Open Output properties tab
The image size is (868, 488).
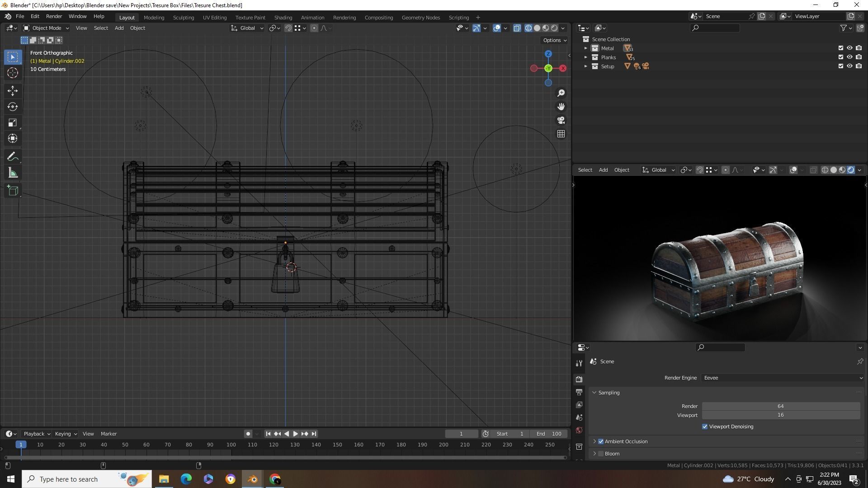579,392
